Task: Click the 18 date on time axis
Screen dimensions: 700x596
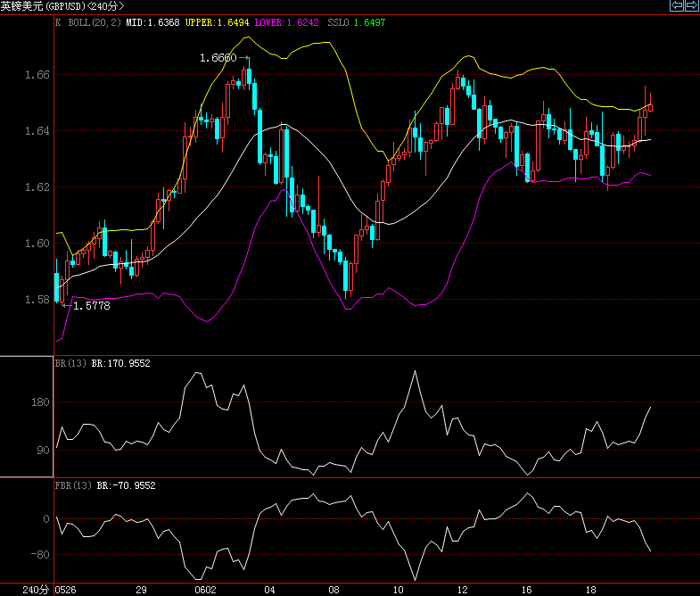Action: pos(591,590)
